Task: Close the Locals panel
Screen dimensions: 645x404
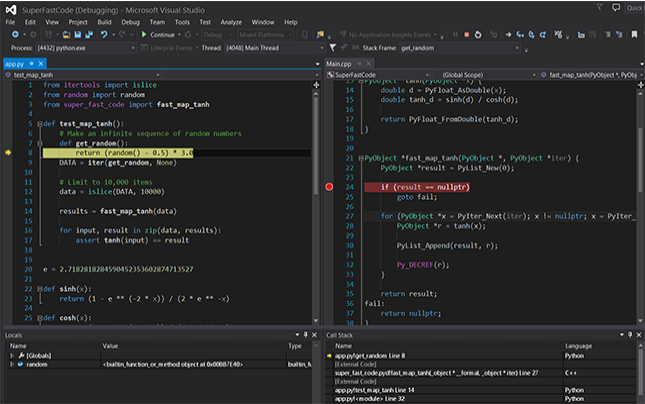Action: [315, 335]
